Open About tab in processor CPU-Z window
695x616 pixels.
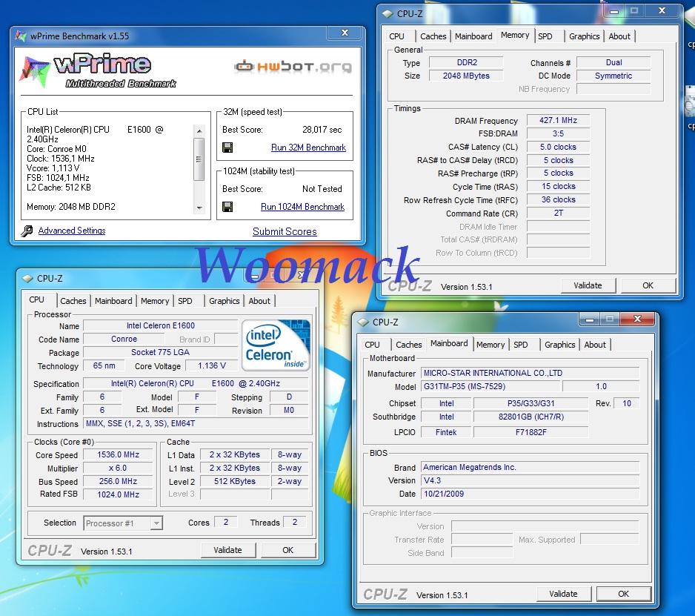[x=259, y=301]
